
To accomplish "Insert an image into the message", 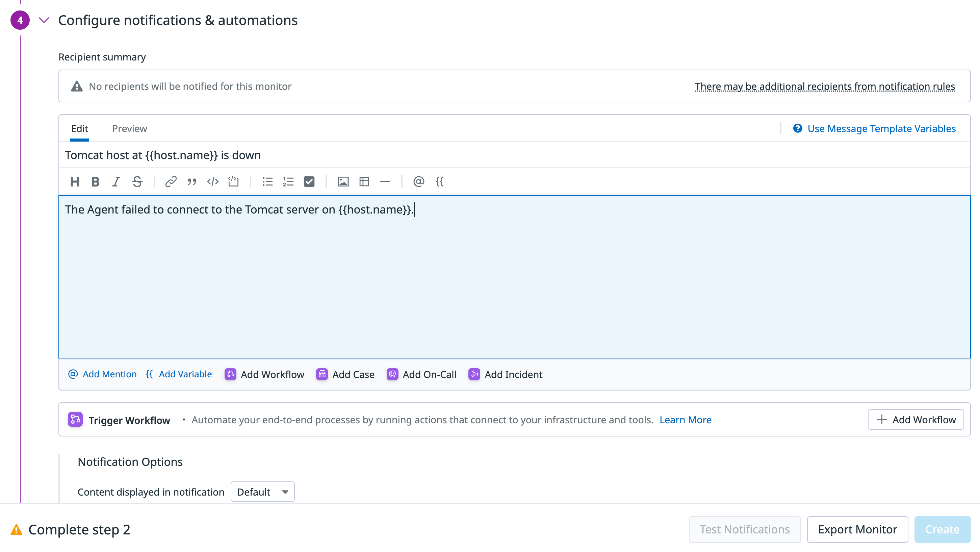I will (x=343, y=182).
